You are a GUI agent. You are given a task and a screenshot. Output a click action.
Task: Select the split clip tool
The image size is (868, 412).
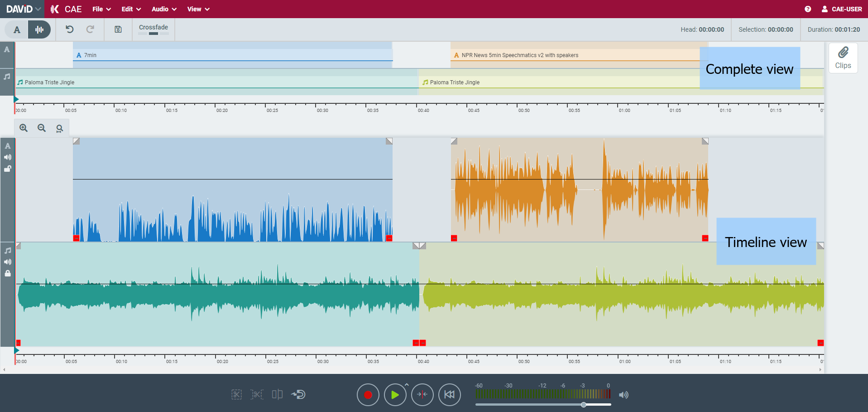pos(277,394)
